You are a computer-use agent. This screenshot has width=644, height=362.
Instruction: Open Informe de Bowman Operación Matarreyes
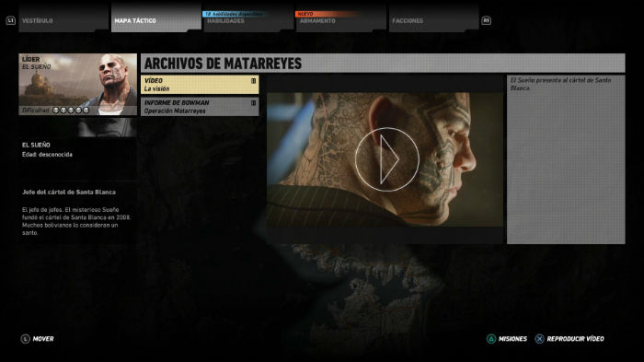click(x=200, y=107)
